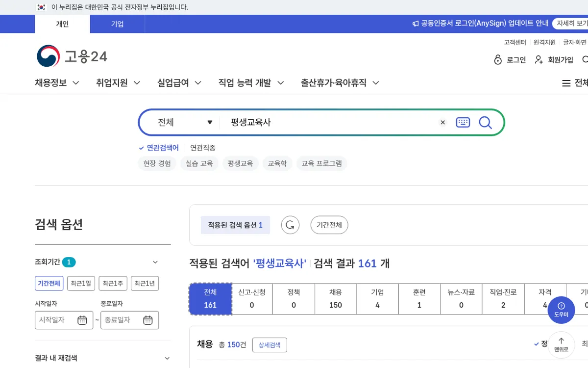
Task: Select the 연관직종 option
Action: [x=203, y=148]
